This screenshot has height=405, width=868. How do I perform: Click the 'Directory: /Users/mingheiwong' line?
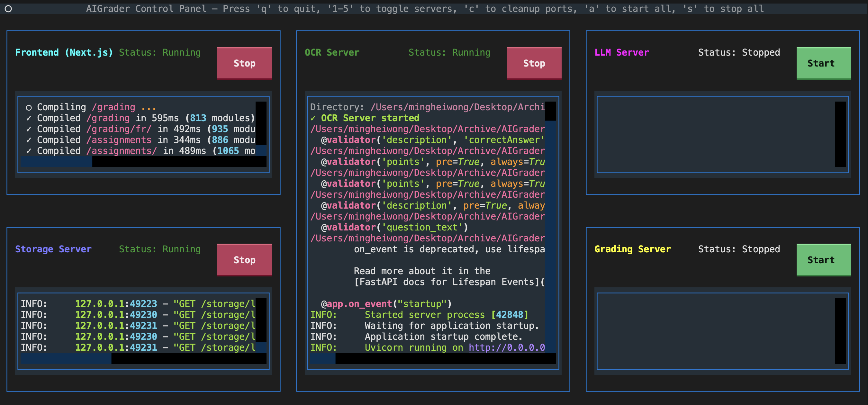[x=428, y=107]
